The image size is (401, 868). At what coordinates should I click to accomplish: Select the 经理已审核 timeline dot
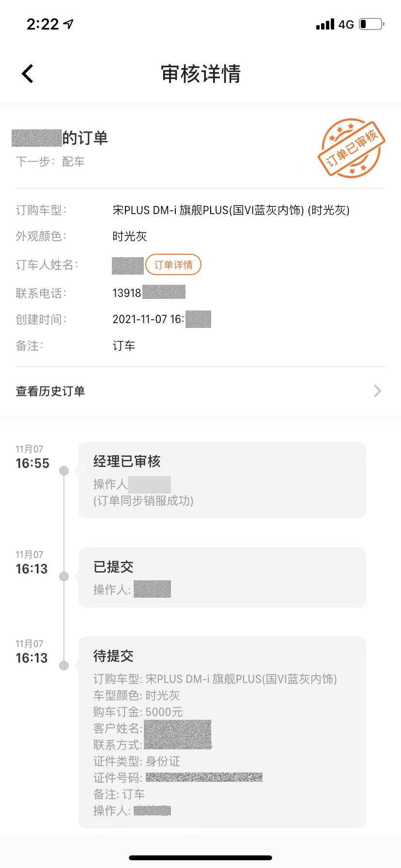click(64, 471)
